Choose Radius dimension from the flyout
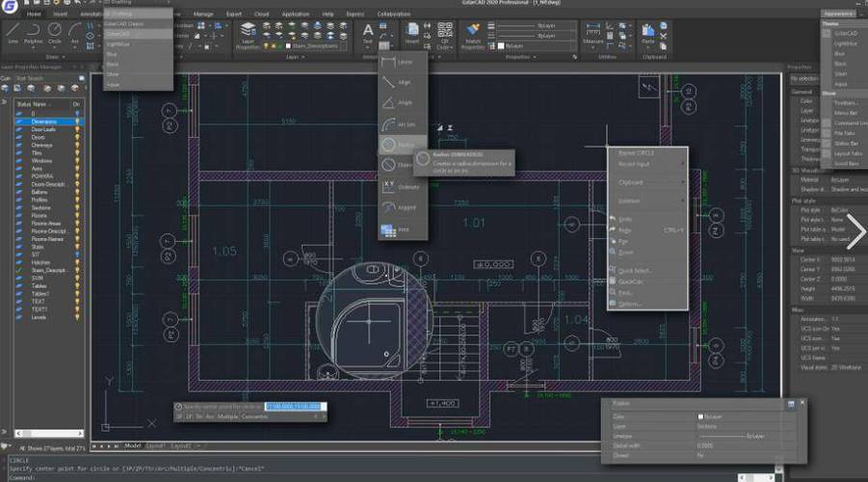The height and width of the screenshot is (482, 868). [x=395, y=145]
